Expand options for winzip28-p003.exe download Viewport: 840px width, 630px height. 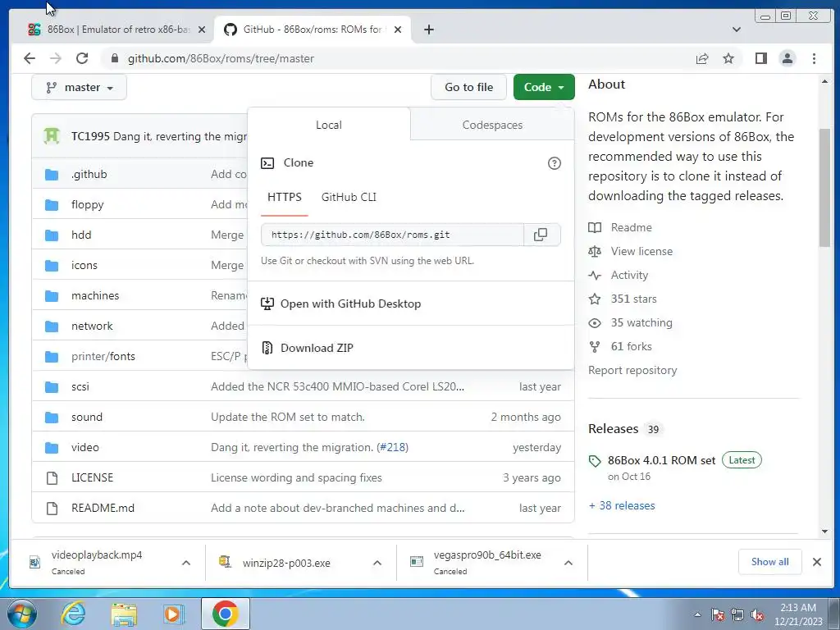tap(377, 563)
